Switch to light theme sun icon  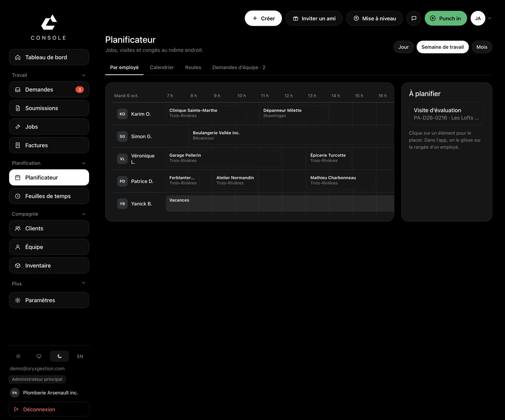(18, 356)
